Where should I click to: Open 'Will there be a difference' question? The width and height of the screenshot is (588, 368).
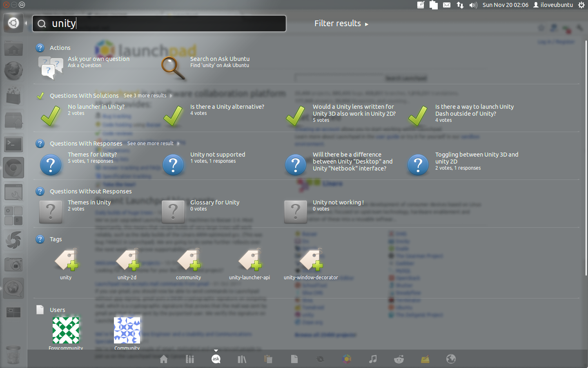[339, 164]
